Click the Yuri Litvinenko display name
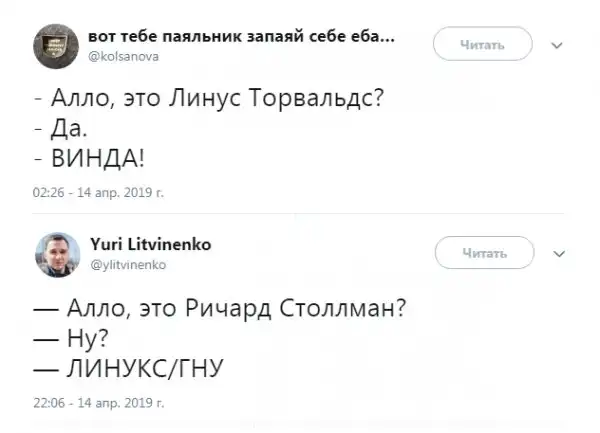This screenshot has width=600, height=433. tap(143, 246)
